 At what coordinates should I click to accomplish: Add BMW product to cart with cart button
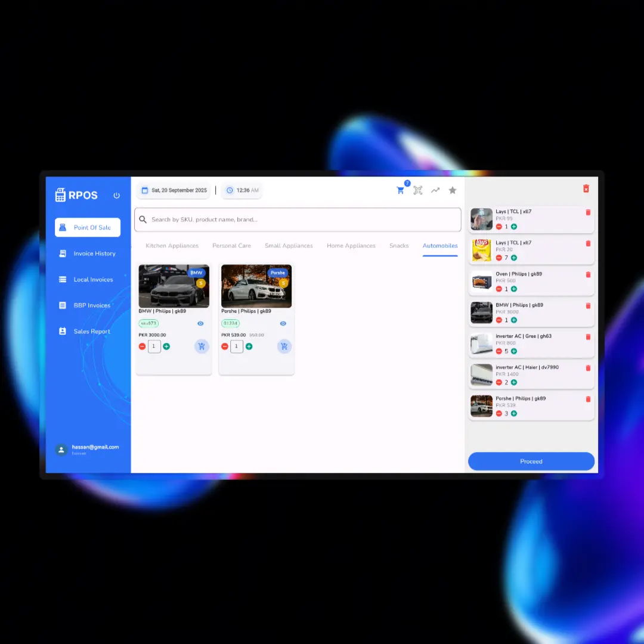click(202, 346)
